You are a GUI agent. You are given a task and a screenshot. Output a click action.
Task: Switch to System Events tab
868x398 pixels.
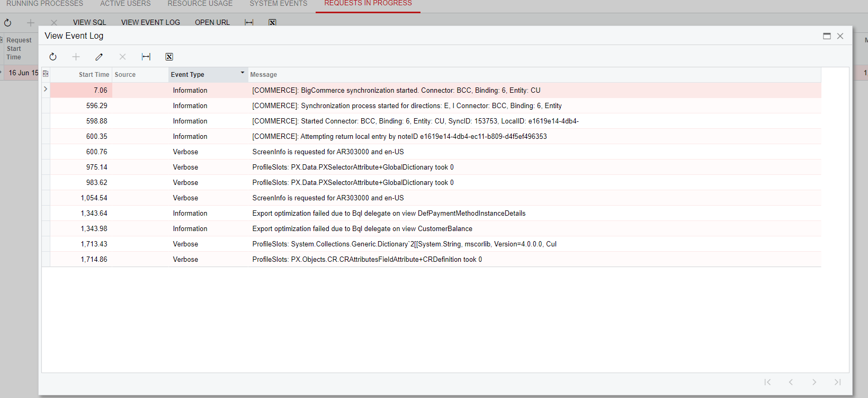point(279,4)
